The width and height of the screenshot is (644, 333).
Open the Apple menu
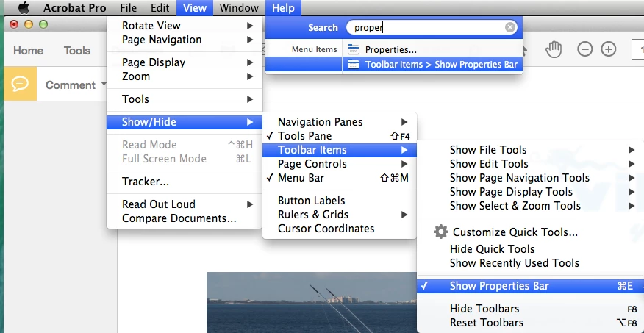click(24, 8)
